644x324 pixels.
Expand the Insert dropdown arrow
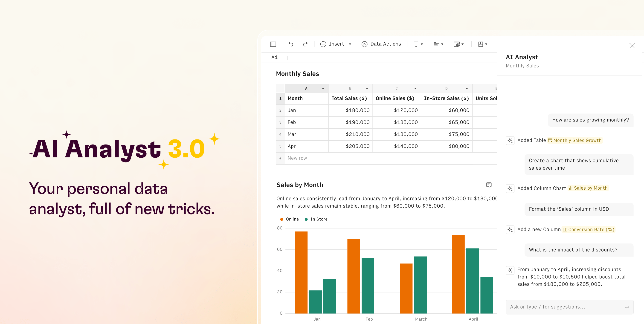pyautogui.click(x=350, y=44)
